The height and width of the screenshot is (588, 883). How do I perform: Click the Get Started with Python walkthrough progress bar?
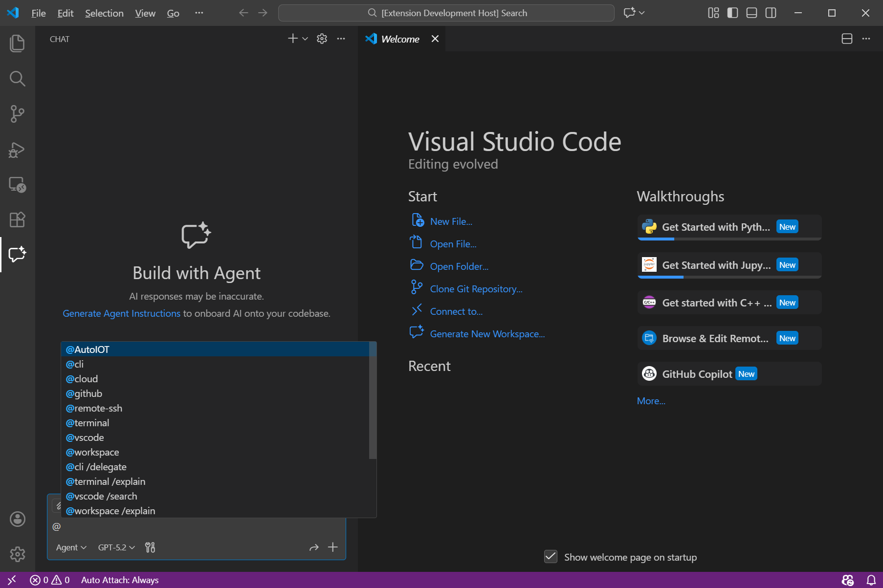pyautogui.click(x=729, y=239)
